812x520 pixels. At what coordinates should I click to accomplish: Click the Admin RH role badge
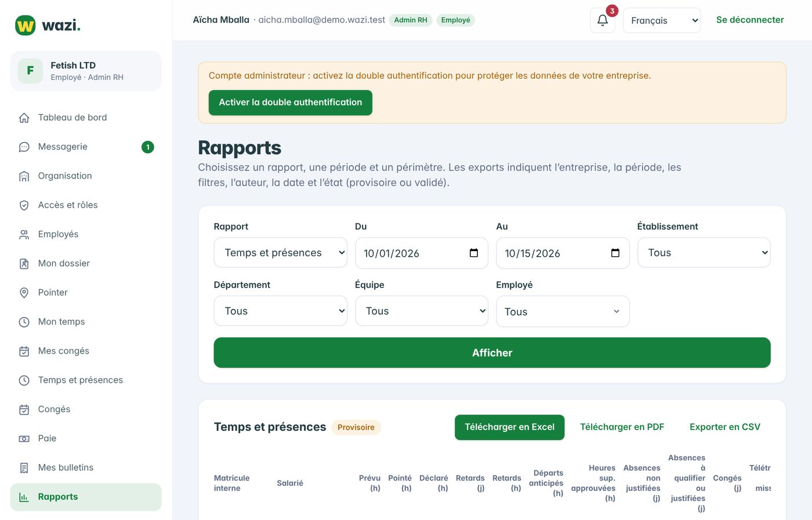point(411,20)
